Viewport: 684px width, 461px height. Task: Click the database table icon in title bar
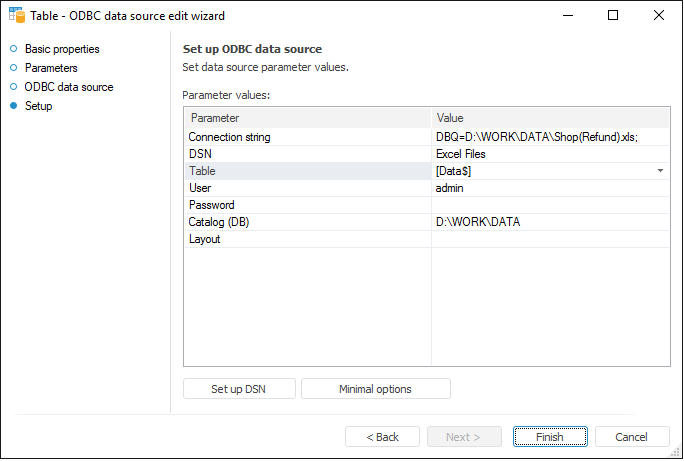17,15
